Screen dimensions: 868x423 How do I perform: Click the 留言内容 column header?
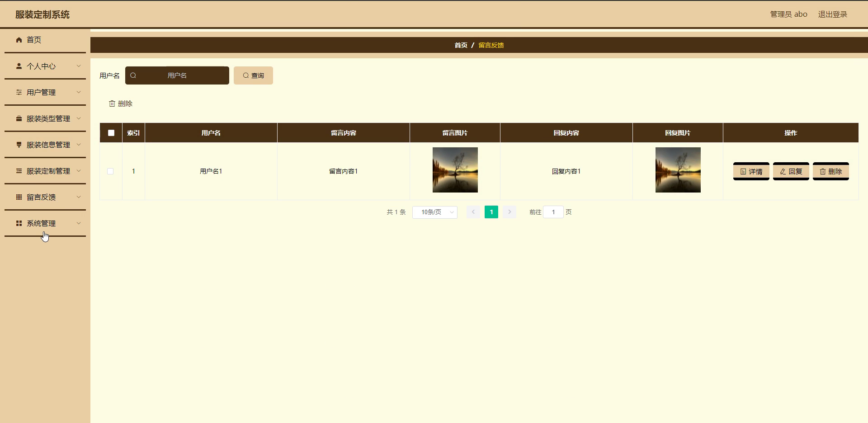(x=344, y=133)
